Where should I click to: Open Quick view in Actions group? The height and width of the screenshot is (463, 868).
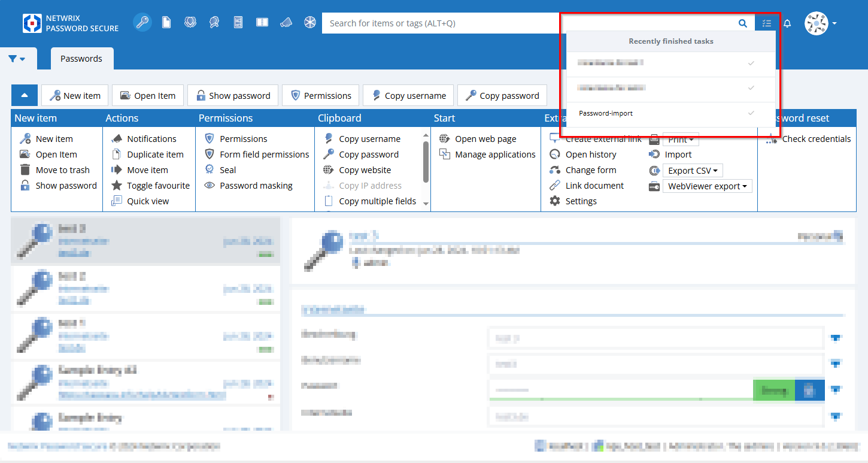click(x=141, y=201)
